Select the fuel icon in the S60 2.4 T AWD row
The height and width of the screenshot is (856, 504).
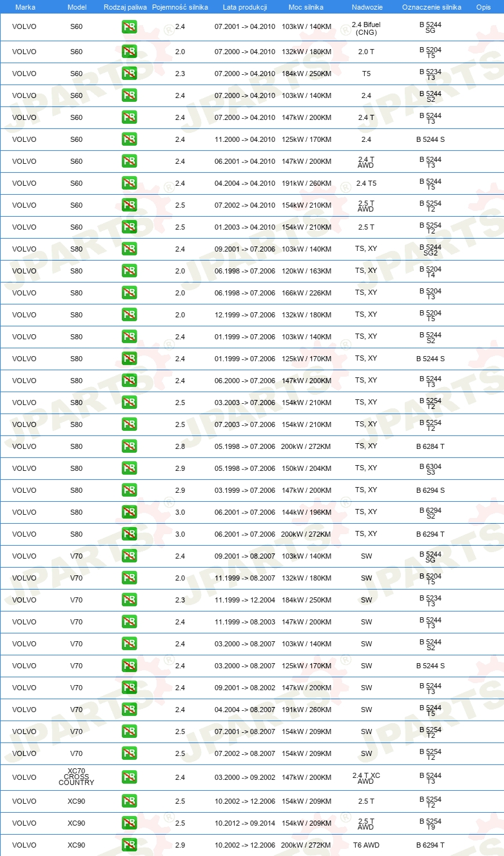pos(129,161)
